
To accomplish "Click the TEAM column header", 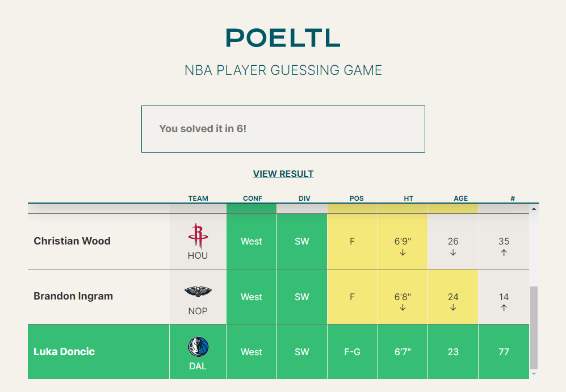I will pyautogui.click(x=198, y=199).
